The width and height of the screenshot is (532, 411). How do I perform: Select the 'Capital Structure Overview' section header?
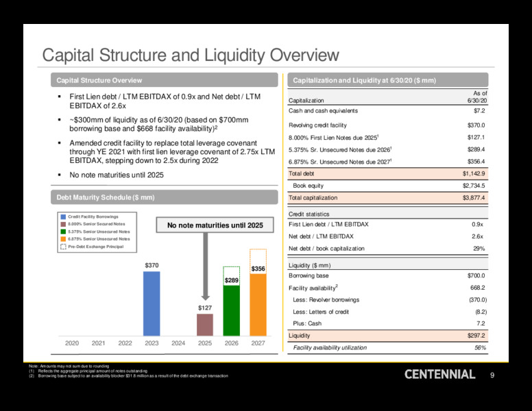coord(165,80)
